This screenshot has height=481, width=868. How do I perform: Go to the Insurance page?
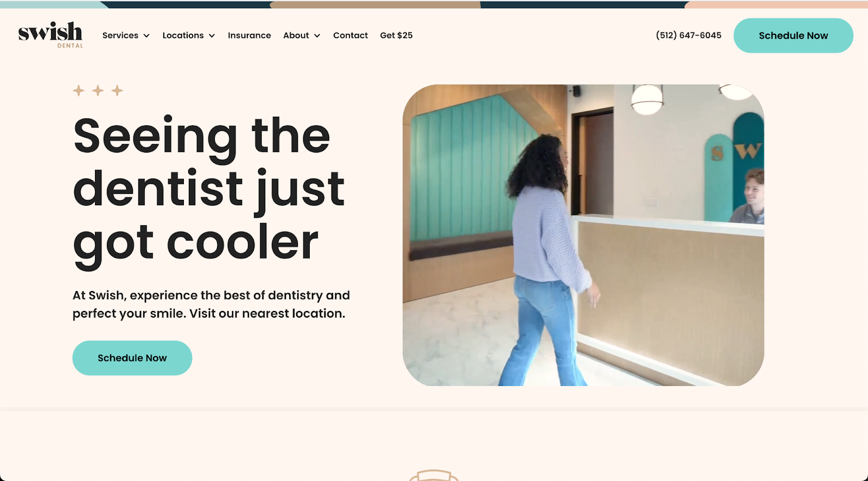click(x=250, y=35)
